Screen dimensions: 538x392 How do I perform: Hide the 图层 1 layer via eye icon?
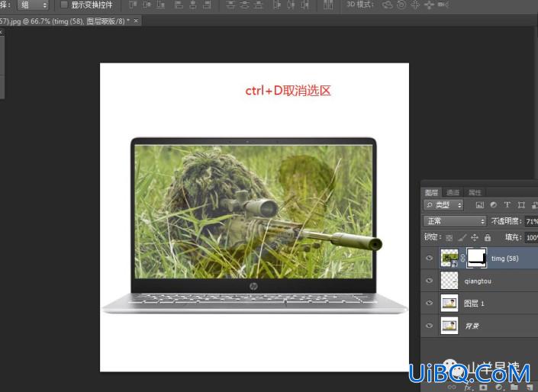tap(429, 304)
